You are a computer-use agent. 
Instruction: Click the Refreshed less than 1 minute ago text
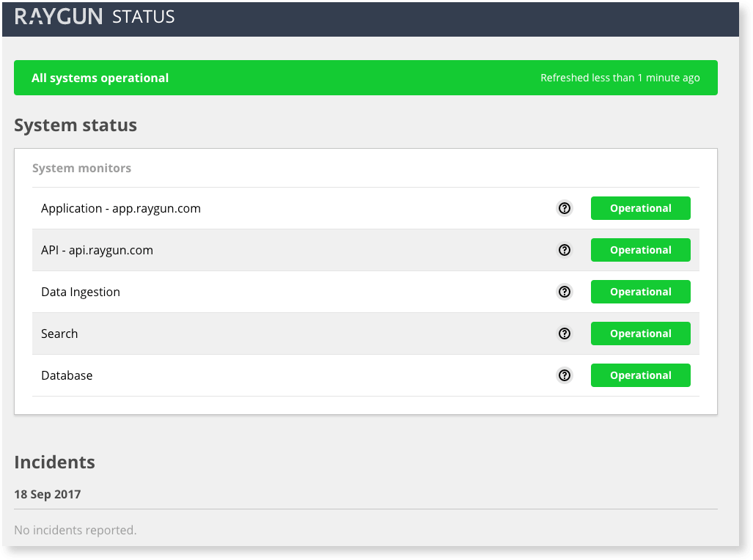[620, 78]
